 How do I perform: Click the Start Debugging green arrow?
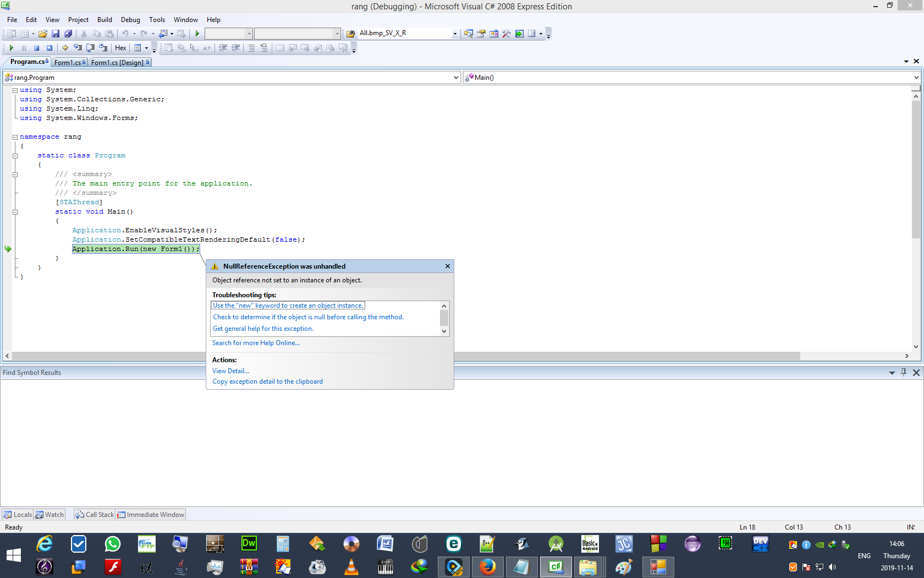coord(197,34)
